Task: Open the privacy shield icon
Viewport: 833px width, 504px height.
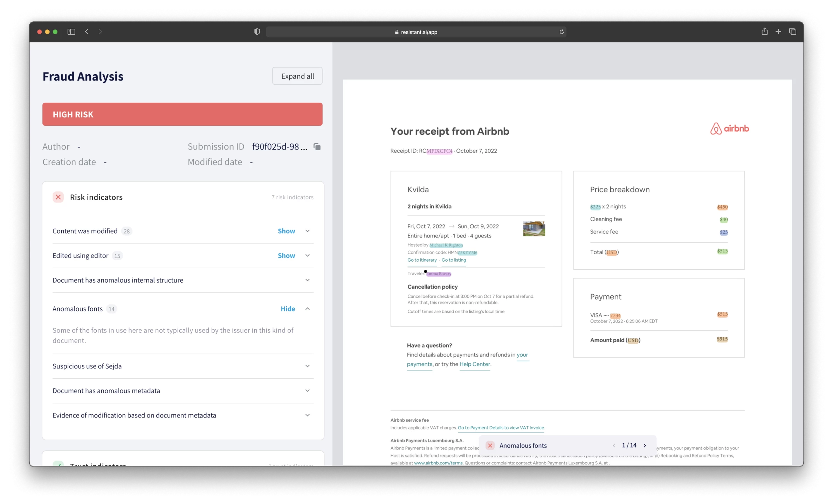Action: 257,32
